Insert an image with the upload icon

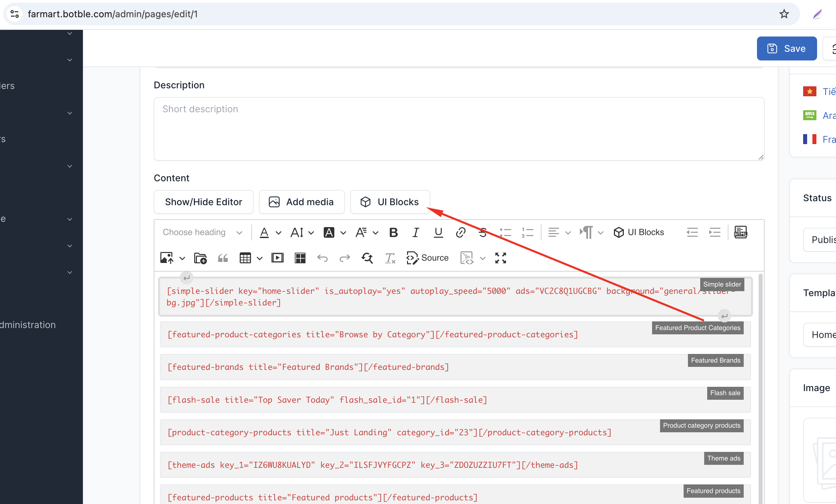pyautogui.click(x=167, y=258)
